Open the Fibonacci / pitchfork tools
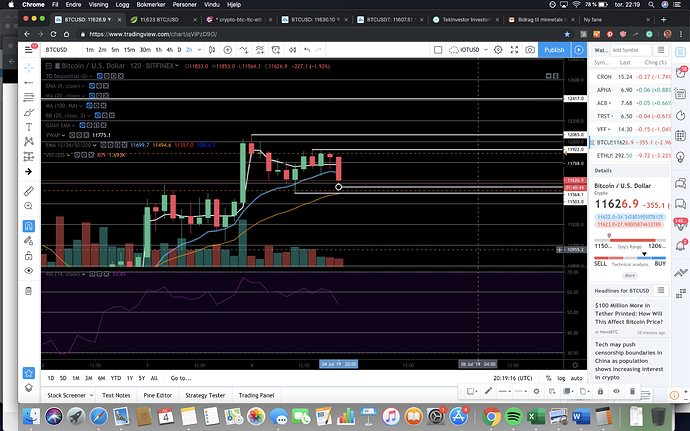The image size is (690, 431). (29, 97)
